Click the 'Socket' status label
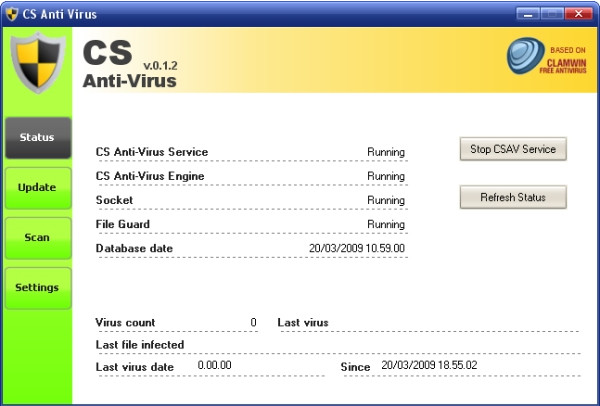This screenshot has width=600, height=406. (114, 200)
